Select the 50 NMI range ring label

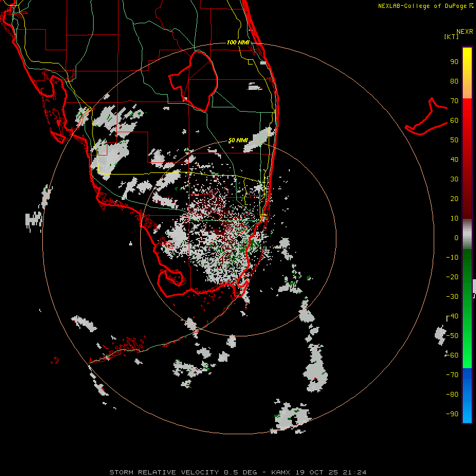(x=238, y=140)
